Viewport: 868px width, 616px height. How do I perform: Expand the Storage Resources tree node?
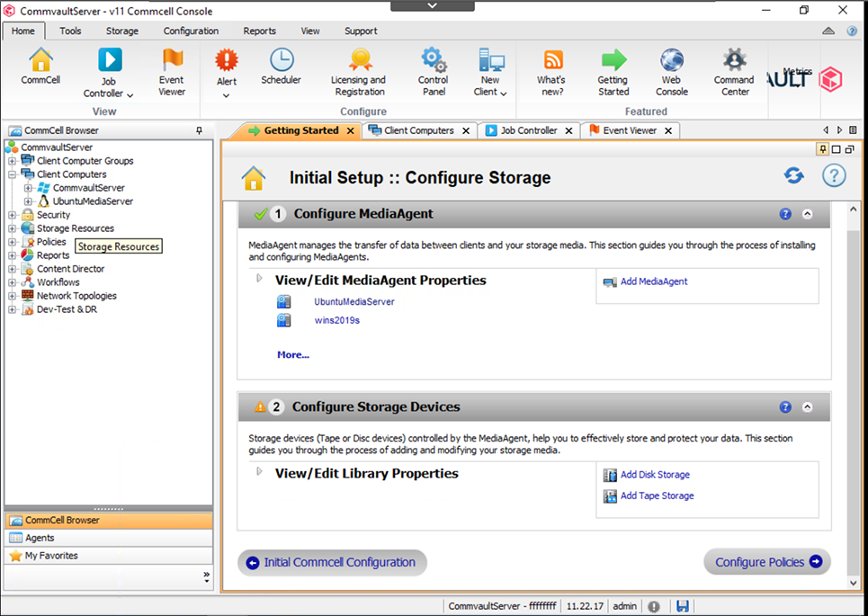[13, 228]
